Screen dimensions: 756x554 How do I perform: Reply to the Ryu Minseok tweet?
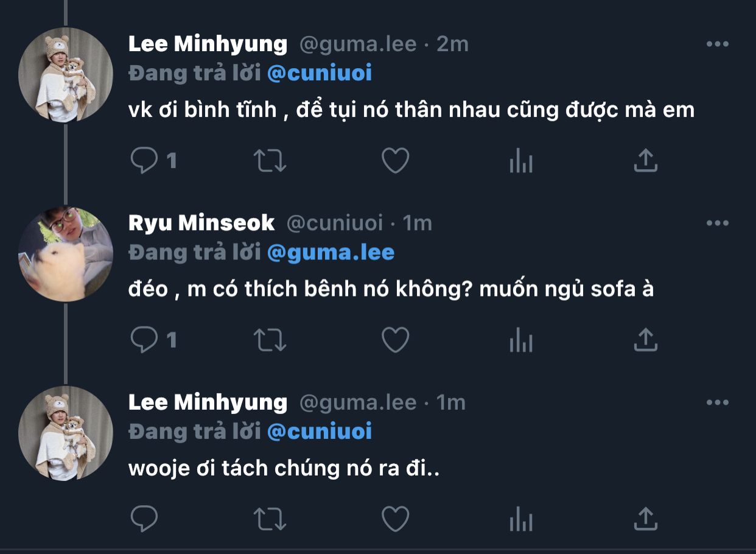point(144,340)
